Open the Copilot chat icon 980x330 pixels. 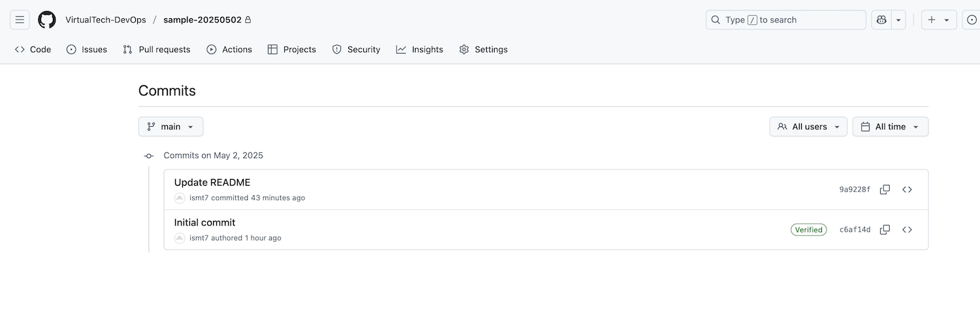881,20
